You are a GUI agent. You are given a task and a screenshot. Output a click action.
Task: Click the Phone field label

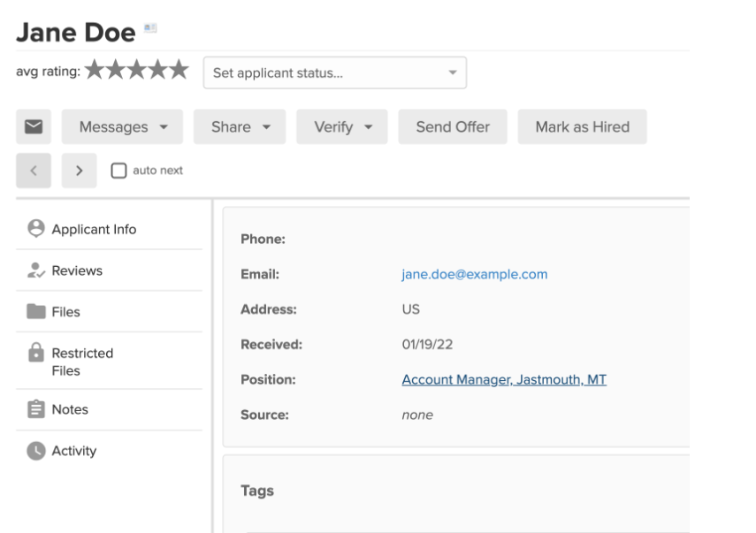click(263, 239)
